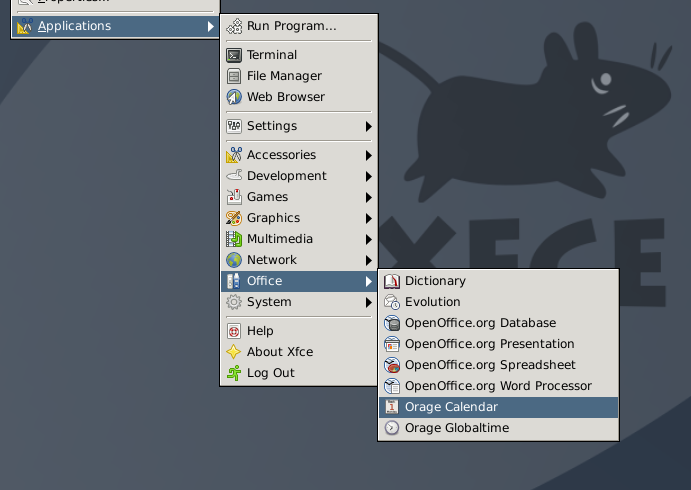Expand the Accessories submenu arrow
Viewport: 691px width, 490px height.
coord(369,156)
